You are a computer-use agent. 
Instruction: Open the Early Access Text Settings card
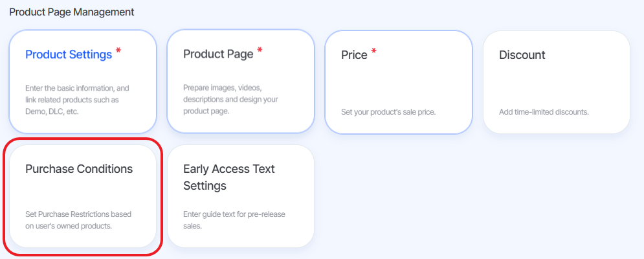[x=241, y=196]
